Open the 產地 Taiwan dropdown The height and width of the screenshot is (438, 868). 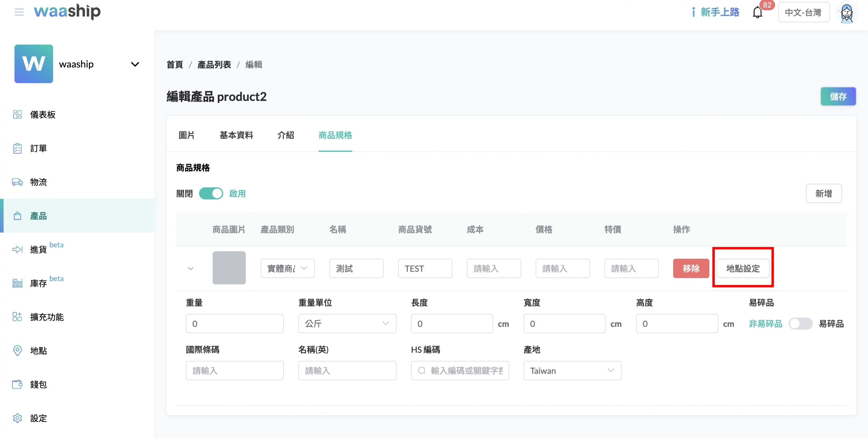point(572,371)
